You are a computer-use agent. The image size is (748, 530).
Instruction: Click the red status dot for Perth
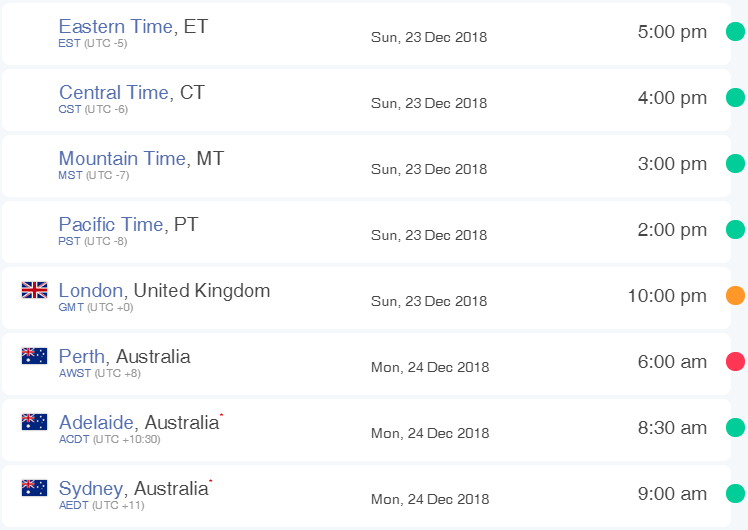[735, 362]
